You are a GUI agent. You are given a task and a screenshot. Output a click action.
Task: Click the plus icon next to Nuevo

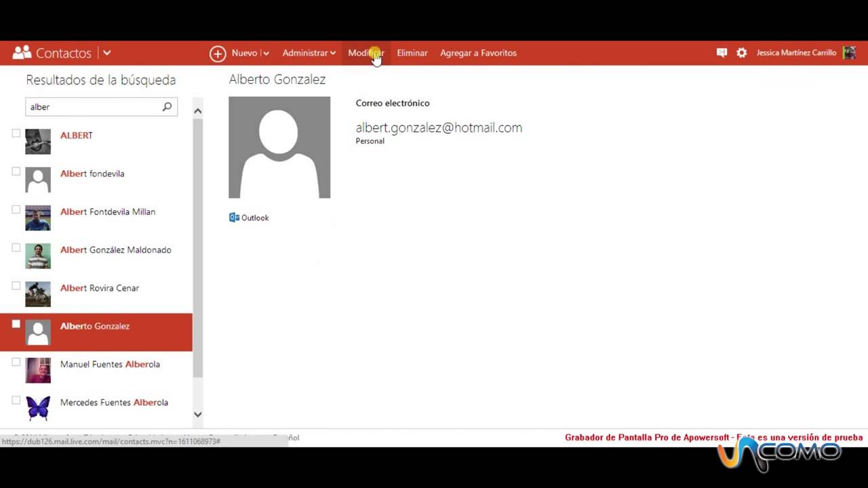point(218,53)
